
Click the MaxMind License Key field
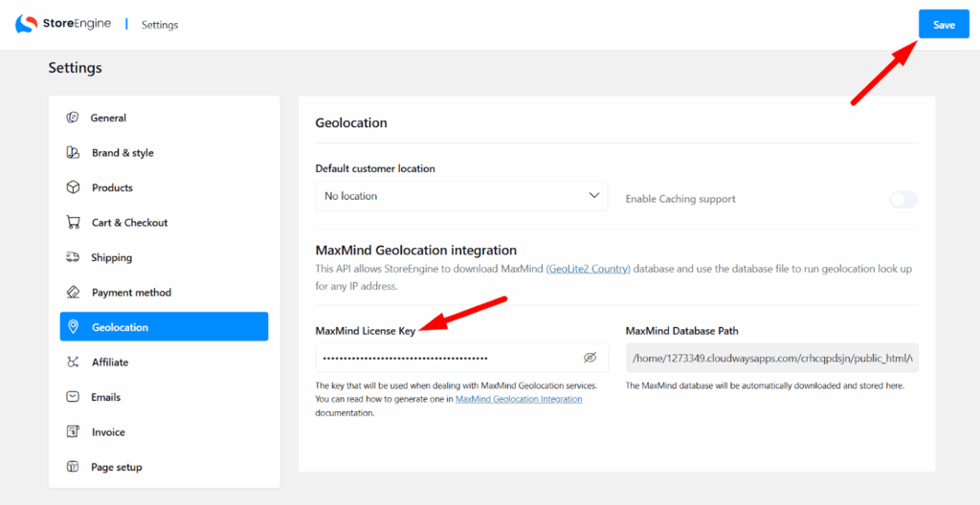448,358
